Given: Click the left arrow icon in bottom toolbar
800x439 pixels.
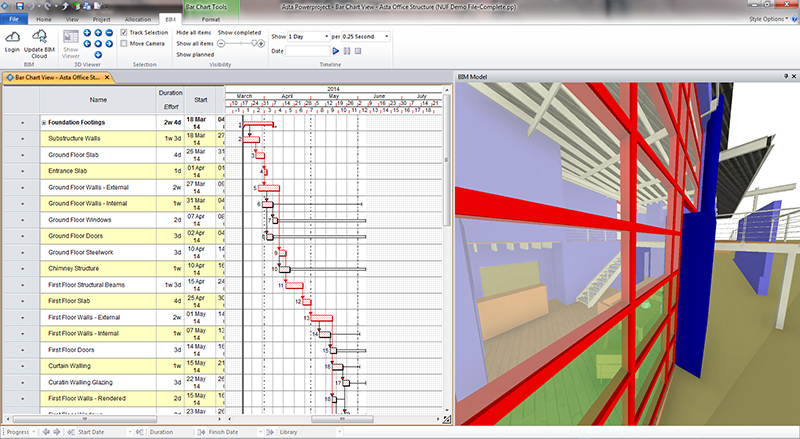Looking at the screenshot, I should click(x=46, y=432).
